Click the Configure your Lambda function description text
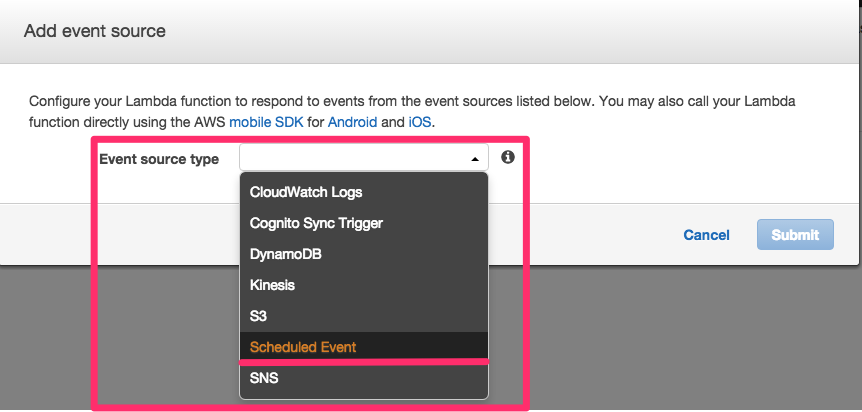The image size is (862, 412). (412, 112)
